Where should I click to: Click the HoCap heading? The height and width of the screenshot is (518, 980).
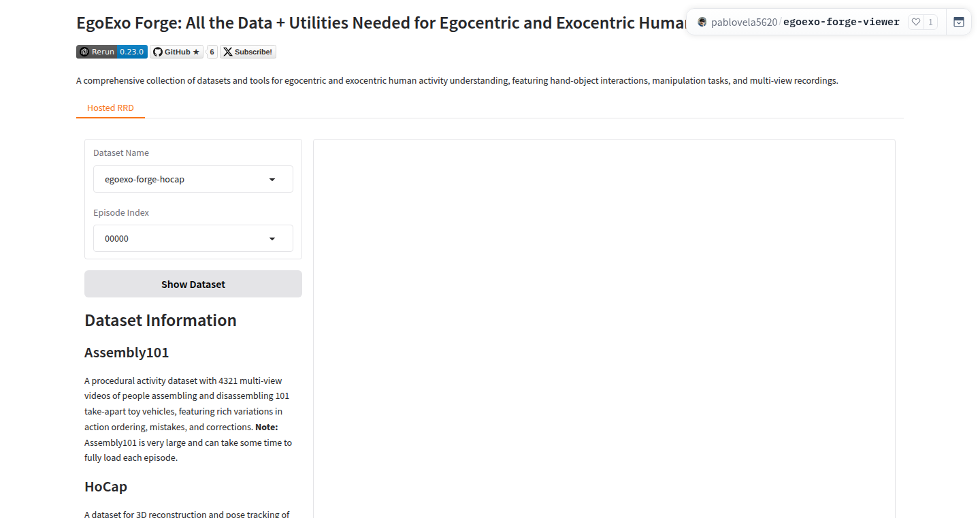click(x=105, y=487)
